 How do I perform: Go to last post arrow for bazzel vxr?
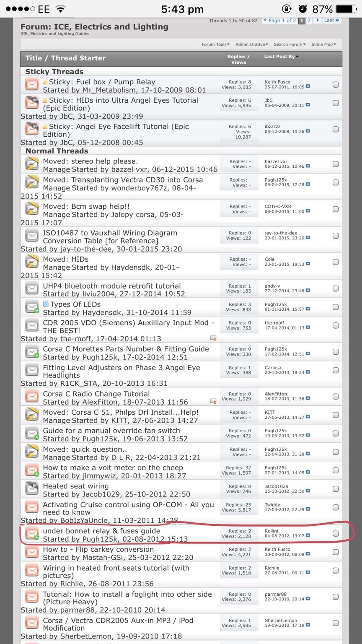point(308,166)
